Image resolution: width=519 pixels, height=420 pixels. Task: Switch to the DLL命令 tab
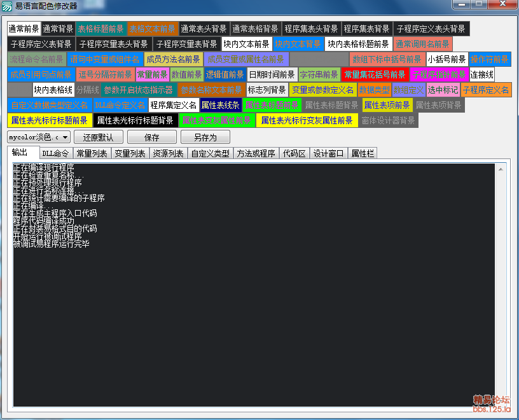55,153
